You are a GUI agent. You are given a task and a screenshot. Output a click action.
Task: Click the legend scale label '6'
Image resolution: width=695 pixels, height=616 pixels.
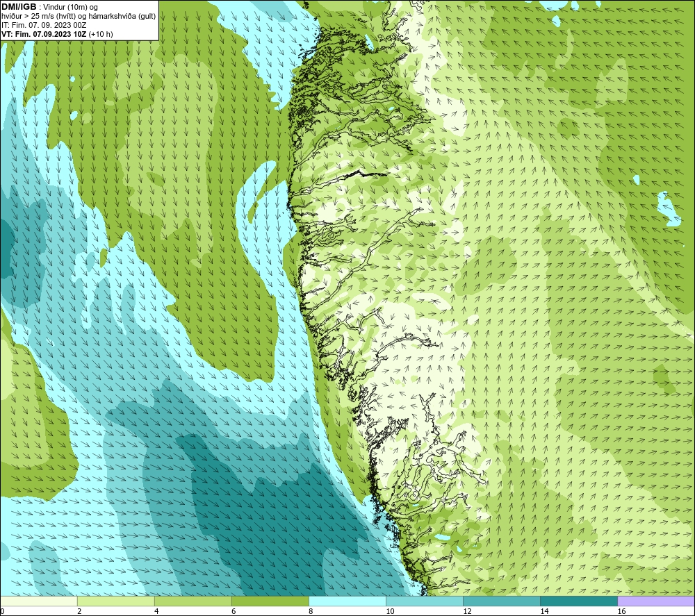pos(234,611)
